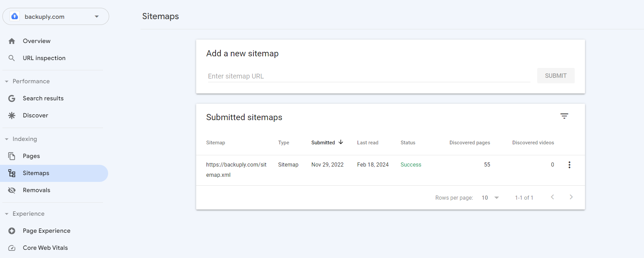644x258 pixels.
Task: Click the Page Experience plus-circle icon
Action: pos(12,231)
